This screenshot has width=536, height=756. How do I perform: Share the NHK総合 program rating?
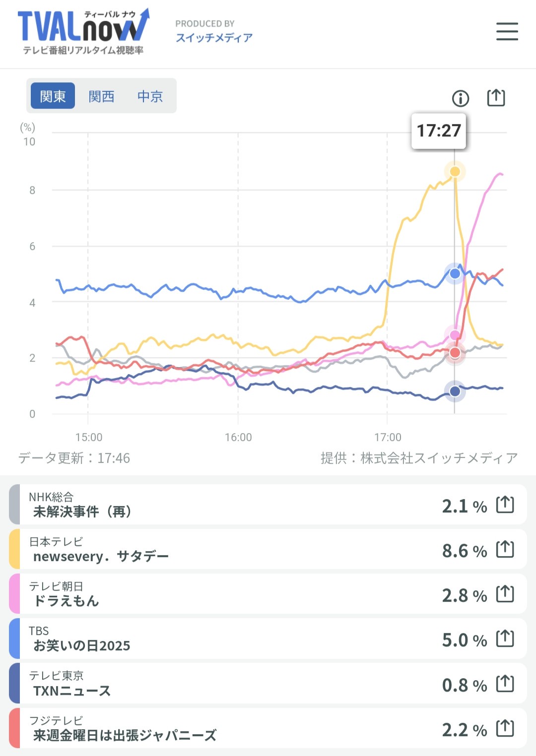[x=505, y=504]
